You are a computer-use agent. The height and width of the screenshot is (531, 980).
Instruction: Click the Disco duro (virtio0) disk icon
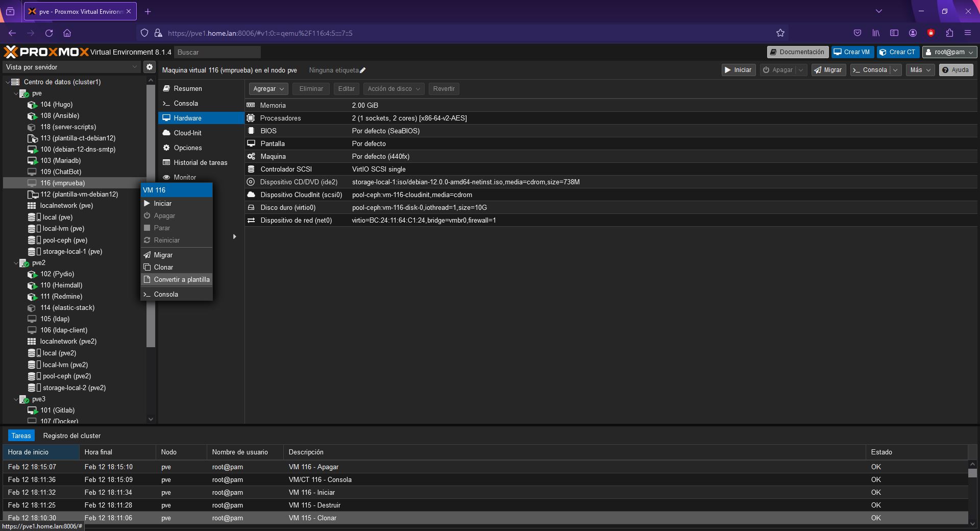coord(251,207)
